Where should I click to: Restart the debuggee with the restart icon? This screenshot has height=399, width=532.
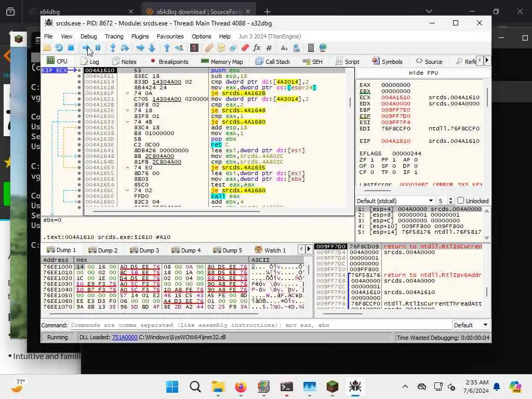coord(59,48)
